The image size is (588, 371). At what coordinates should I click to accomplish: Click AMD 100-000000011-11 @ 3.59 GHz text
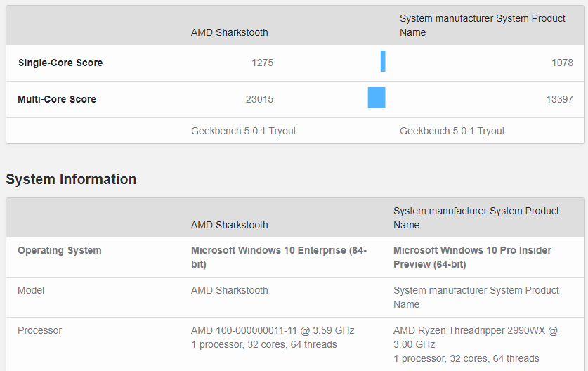coord(273,330)
